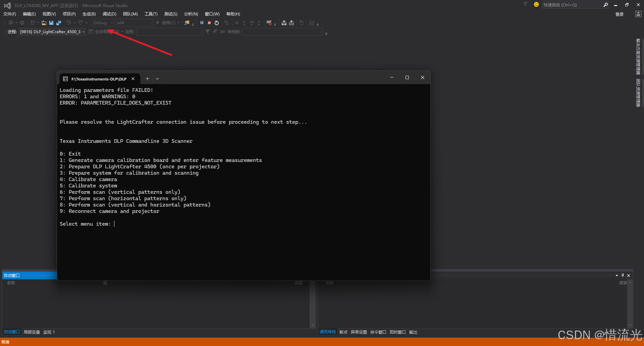Image resolution: width=644 pixels, height=346 pixels.
Task: Switch to the 即时窗口 tab
Action: (398, 332)
